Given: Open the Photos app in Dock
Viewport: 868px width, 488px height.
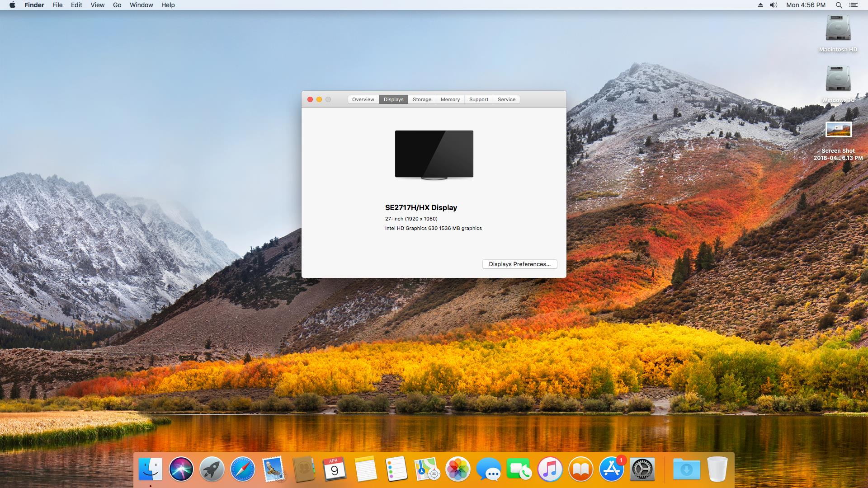Looking at the screenshot, I should 458,469.
